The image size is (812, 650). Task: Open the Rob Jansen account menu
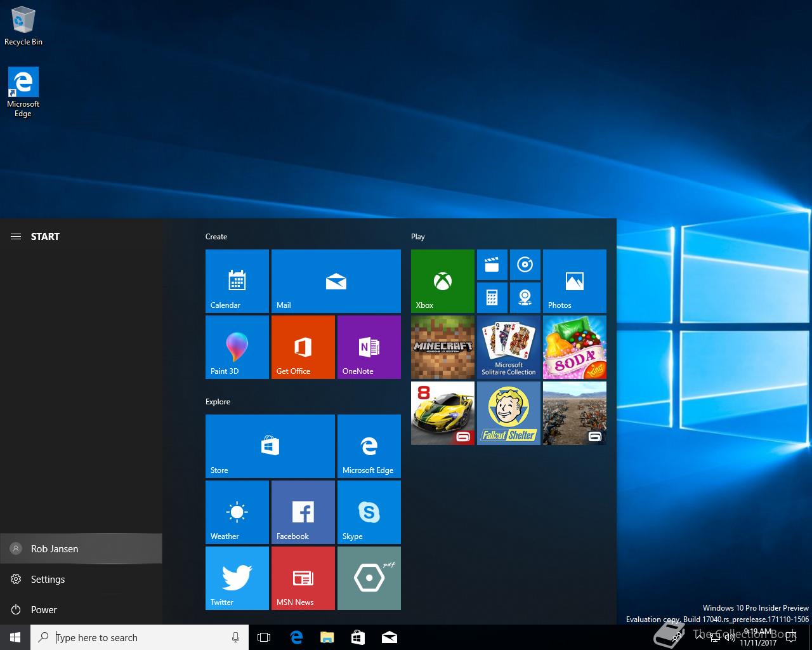[x=81, y=548]
